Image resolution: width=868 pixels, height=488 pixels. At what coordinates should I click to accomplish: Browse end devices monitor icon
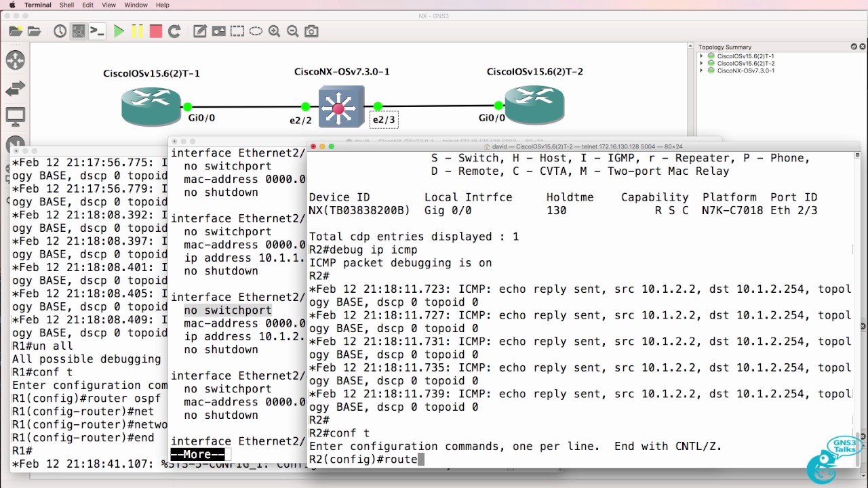[16, 117]
